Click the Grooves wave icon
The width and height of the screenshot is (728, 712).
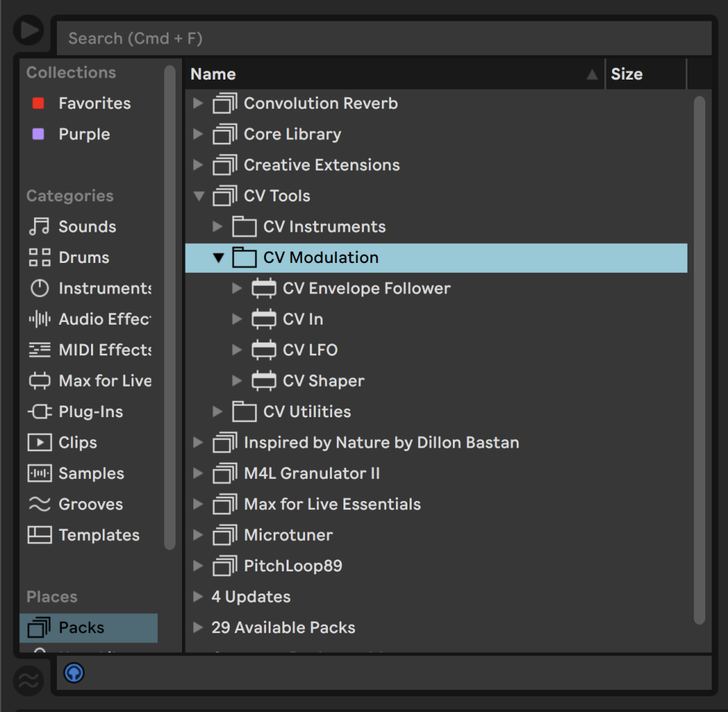[x=39, y=505]
